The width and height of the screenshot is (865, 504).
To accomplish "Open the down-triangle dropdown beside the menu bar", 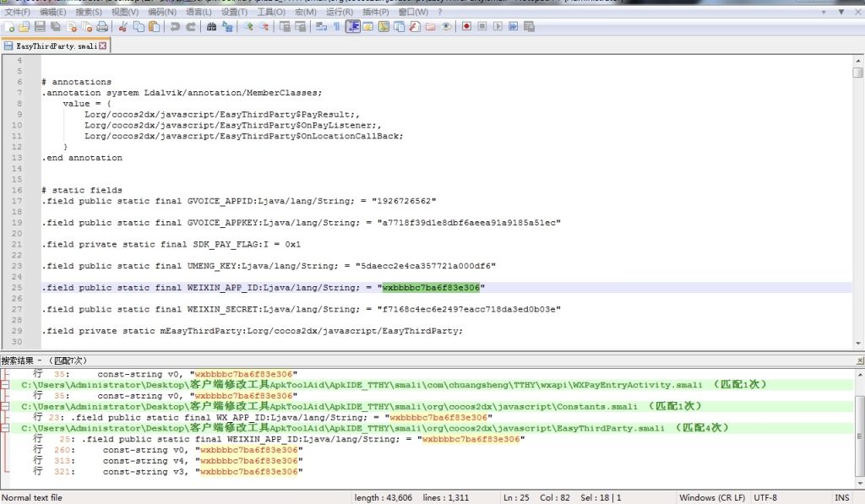I will (x=841, y=13).
